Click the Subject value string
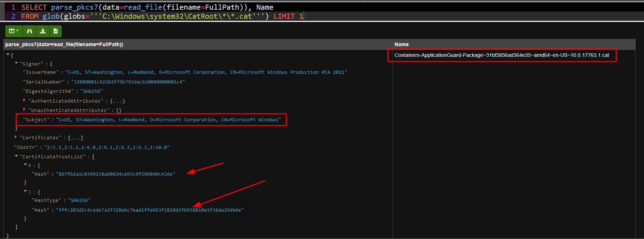Image resolution: width=644 pixels, height=239 pixels. tap(168, 120)
